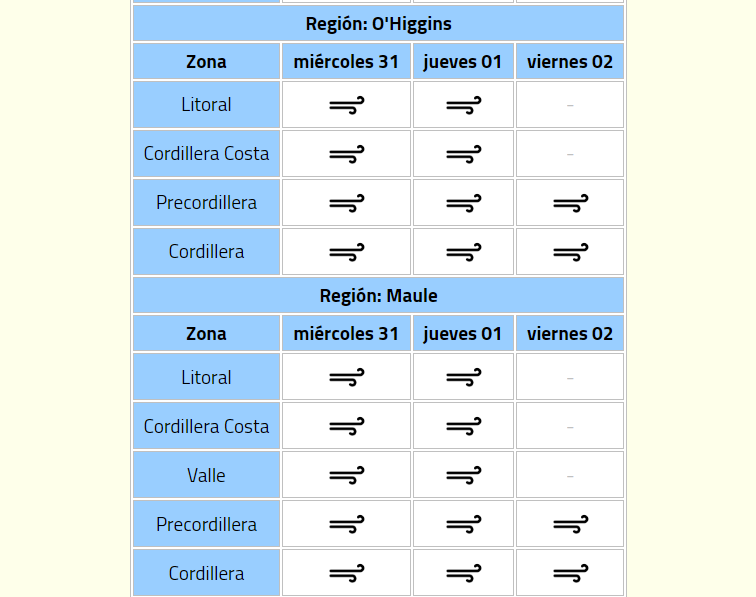This screenshot has width=756, height=597.
Task: Select the Precordillera zone label in O'Higgins
Action: pyautogui.click(x=206, y=203)
